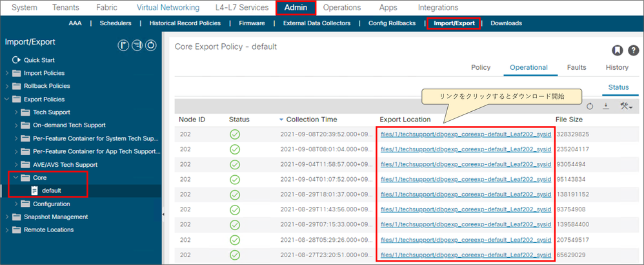Screen dimensions: 644x265
Task: Open the Fabric top menu
Action: point(106,7)
